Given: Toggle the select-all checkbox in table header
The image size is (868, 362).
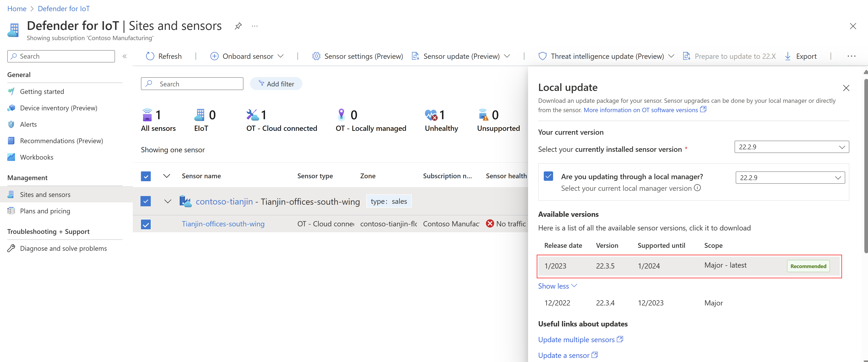Looking at the screenshot, I should (146, 176).
